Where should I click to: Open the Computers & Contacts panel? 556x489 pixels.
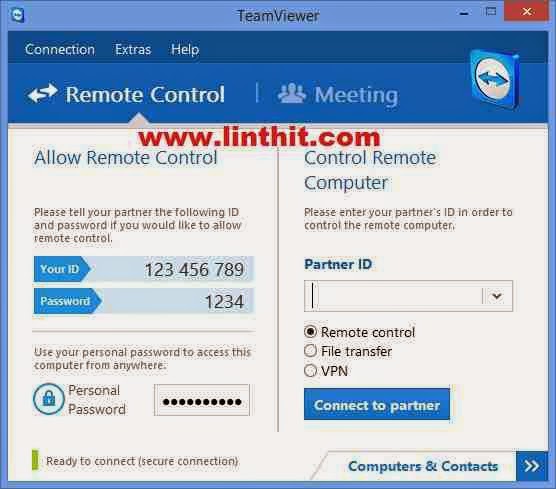click(x=423, y=466)
